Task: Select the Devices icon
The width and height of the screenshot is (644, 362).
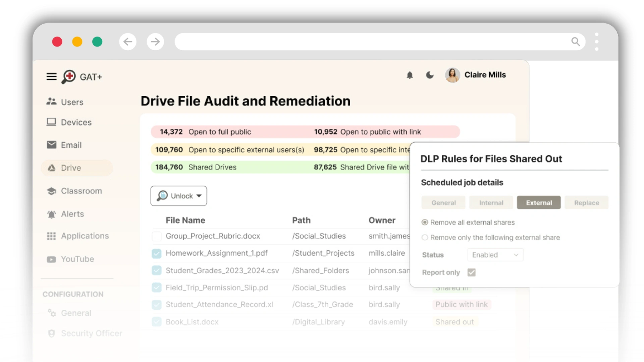Action: point(52,122)
